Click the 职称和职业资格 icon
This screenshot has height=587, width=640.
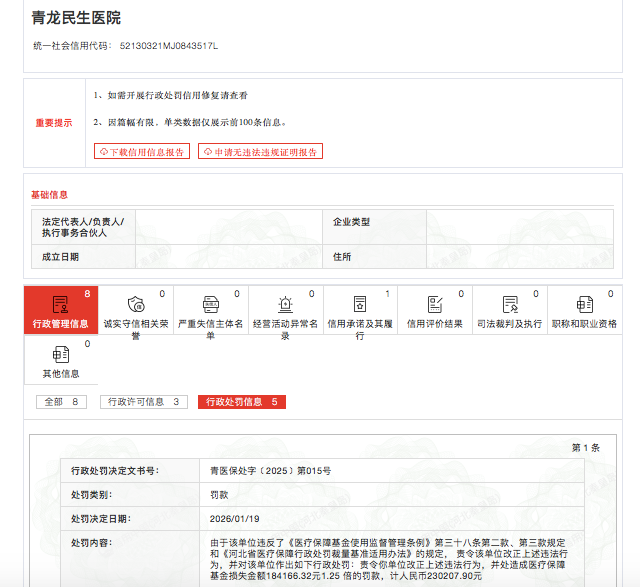click(x=585, y=304)
